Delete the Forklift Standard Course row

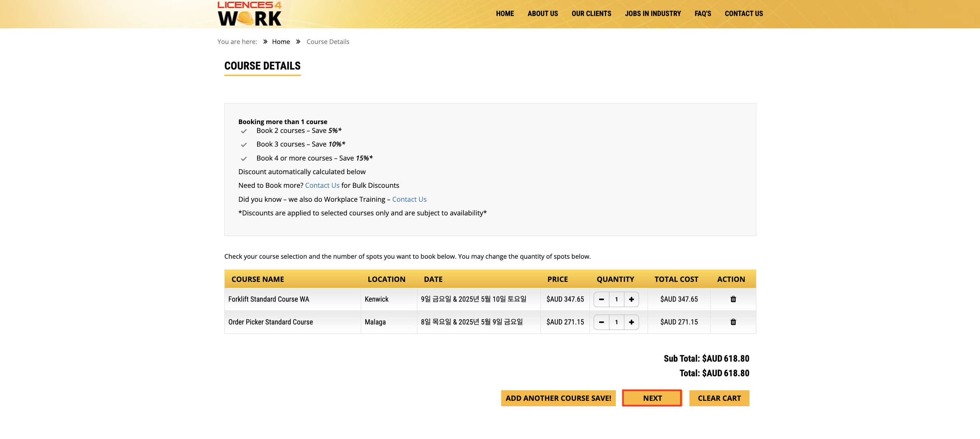[x=733, y=299]
